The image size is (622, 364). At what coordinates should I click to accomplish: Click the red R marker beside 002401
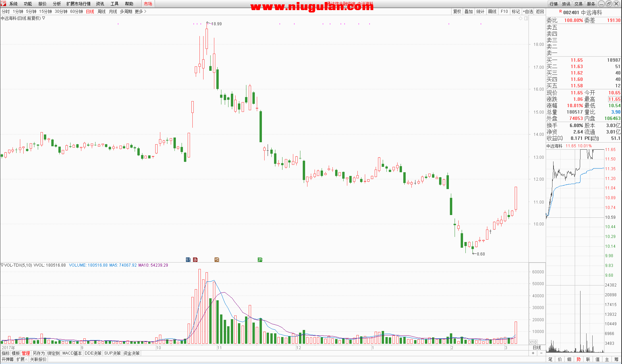(x=561, y=11)
